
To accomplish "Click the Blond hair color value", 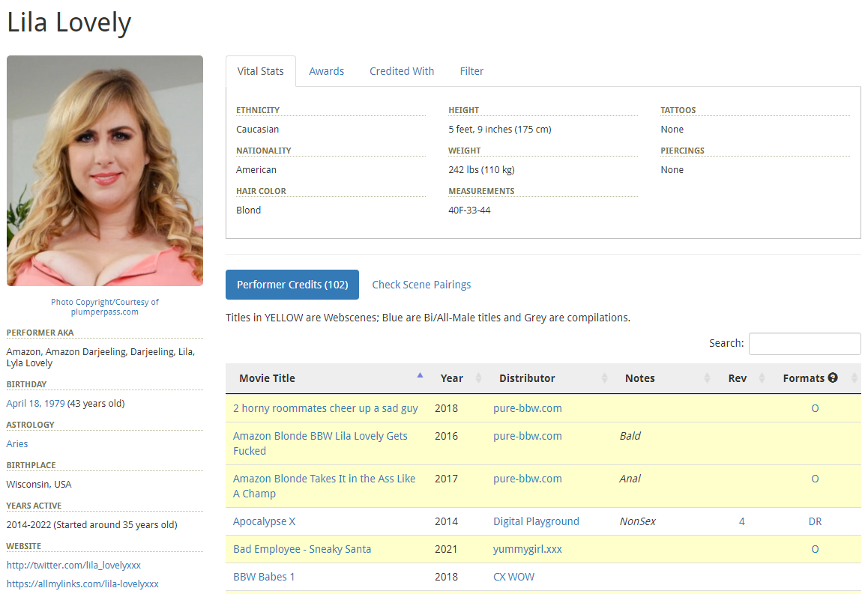I will [x=249, y=210].
